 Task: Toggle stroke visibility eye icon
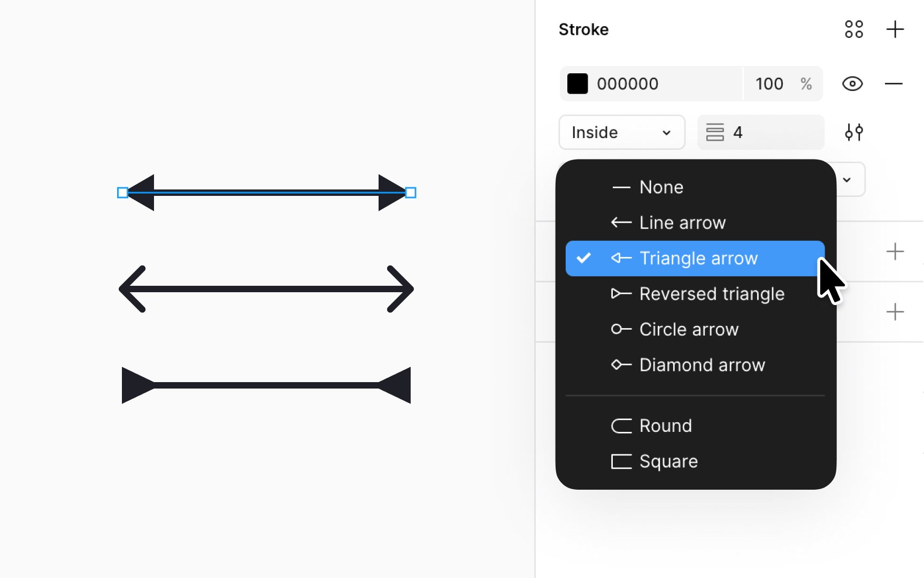pyautogui.click(x=852, y=83)
